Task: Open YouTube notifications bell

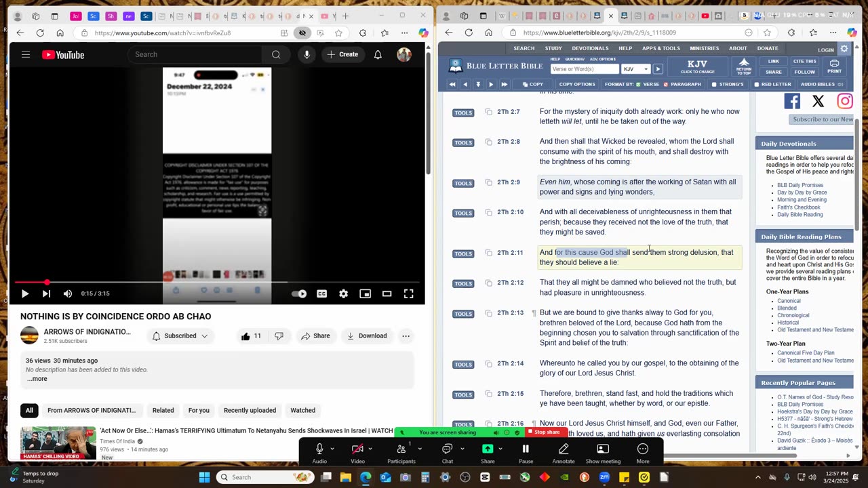Action: (378, 55)
